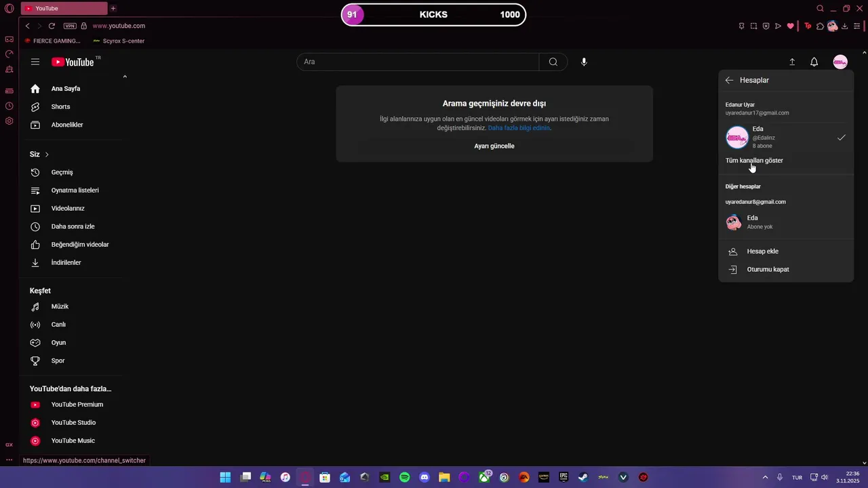Open Opera sidebar history clock
This screenshot has height=488, width=868.
pyautogui.click(x=9, y=106)
